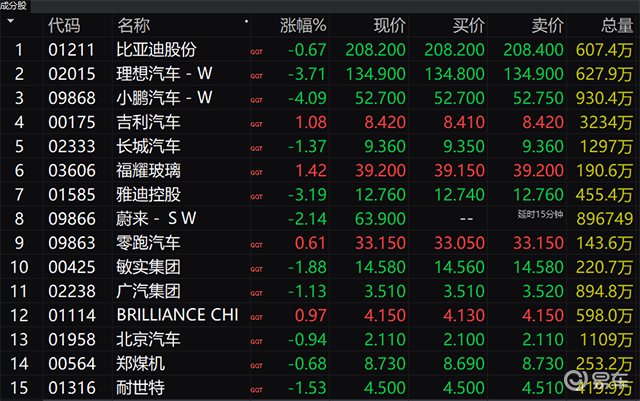Open the 成分股 tab
The image size is (640, 401).
click(14, 6)
